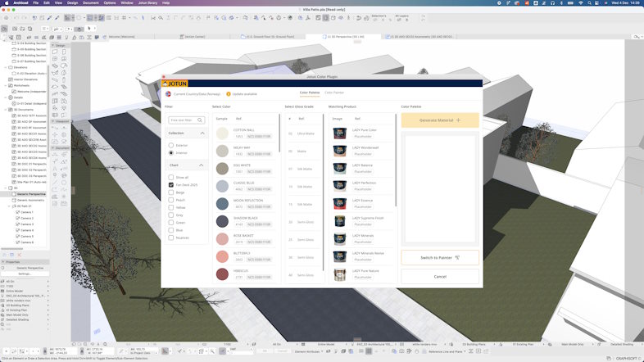Image resolution: width=644 pixels, height=362 pixels.
Task: Switch to the Color Palette tab
Action: pyautogui.click(x=309, y=93)
